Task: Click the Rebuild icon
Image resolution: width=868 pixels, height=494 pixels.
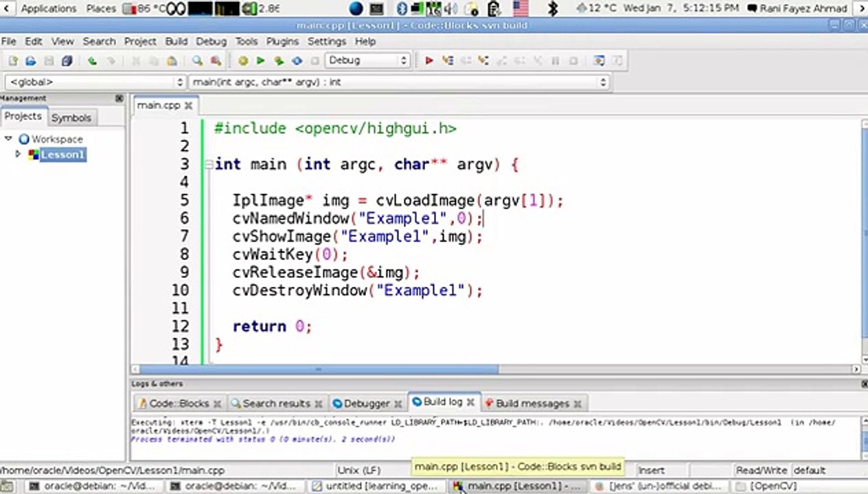Action: [x=297, y=60]
